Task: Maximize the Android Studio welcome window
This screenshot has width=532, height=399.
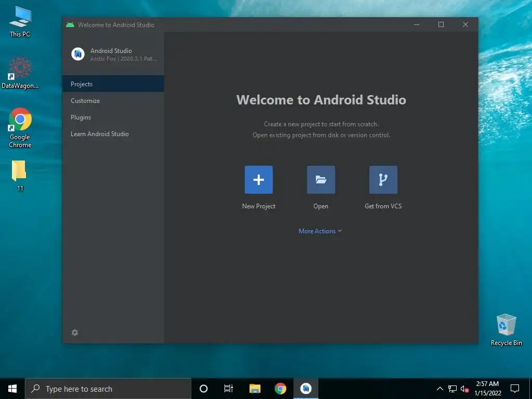Action: [x=441, y=24]
